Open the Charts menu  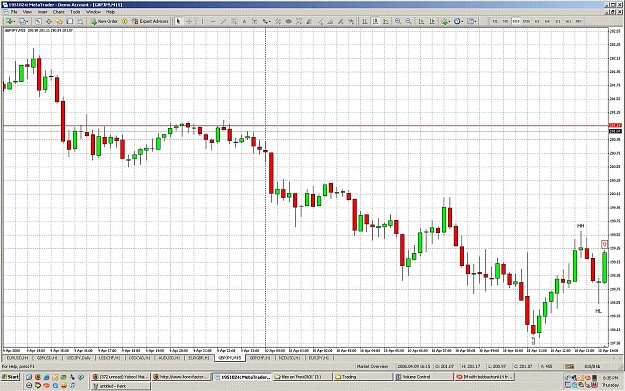[x=59, y=12]
